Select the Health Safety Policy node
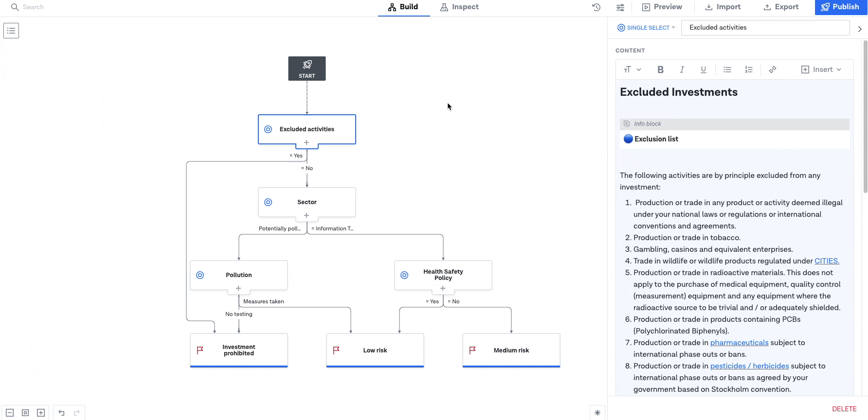 click(x=443, y=275)
